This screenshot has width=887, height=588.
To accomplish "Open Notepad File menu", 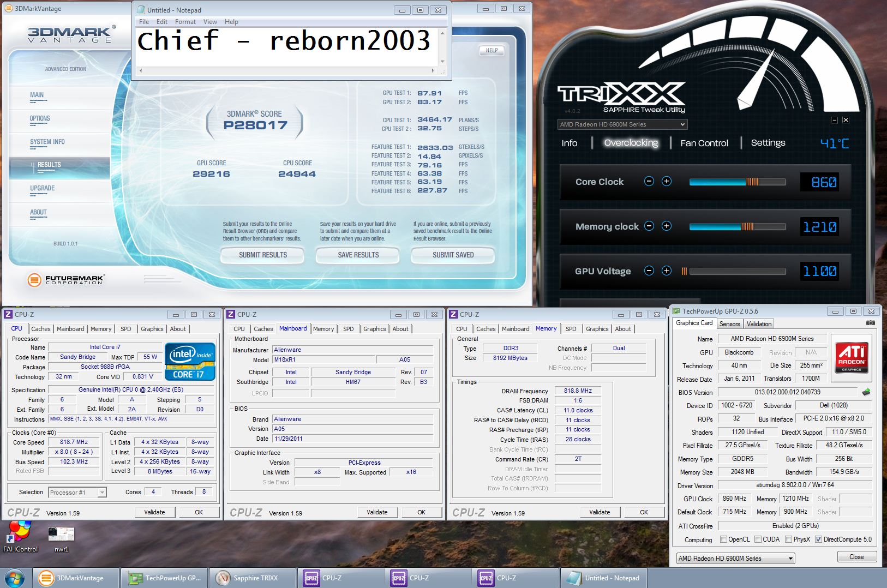I will click(144, 22).
